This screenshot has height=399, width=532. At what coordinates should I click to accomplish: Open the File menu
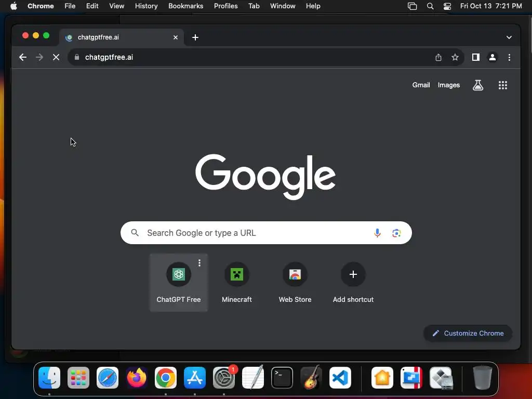[70, 6]
